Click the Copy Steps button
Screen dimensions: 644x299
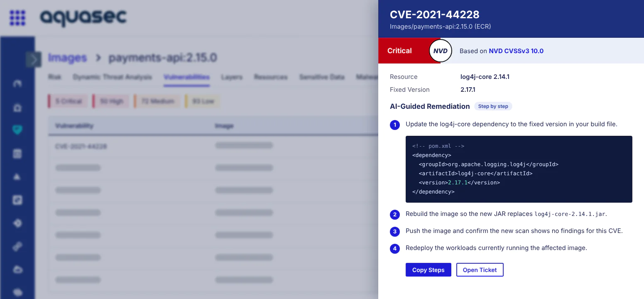(429, 270)
